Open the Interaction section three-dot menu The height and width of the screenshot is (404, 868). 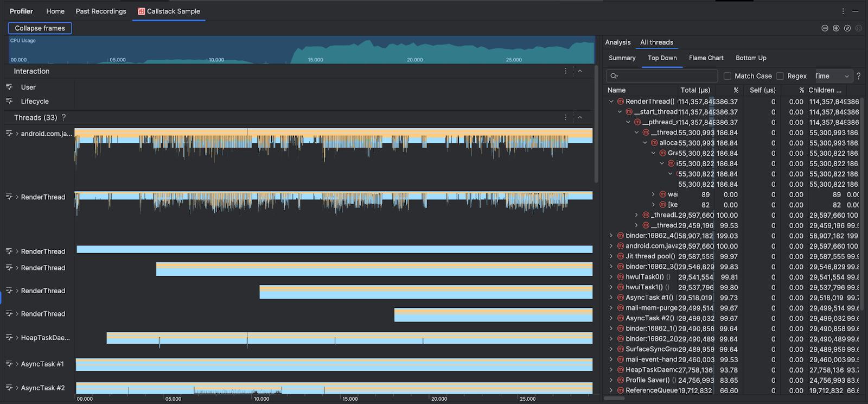click(x=566, y=71)
